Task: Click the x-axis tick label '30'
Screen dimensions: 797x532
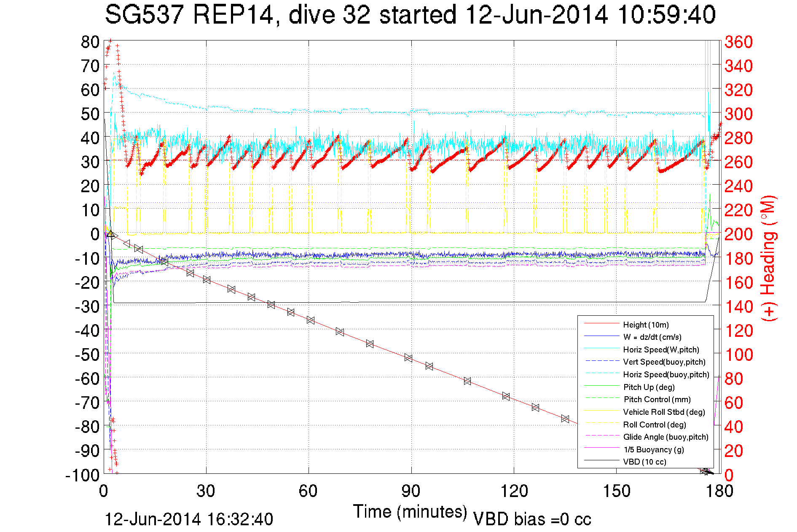Action: (206, 491)
